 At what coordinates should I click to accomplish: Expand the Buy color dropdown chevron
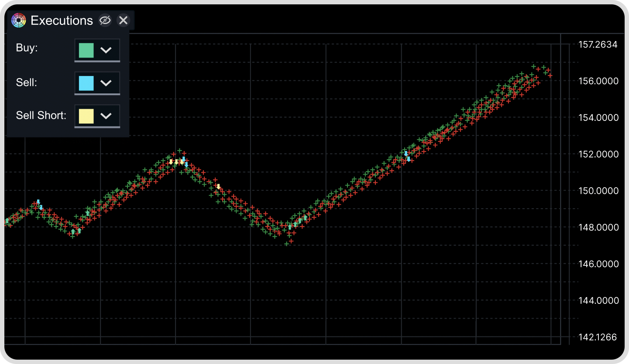pyautogui.click(x=106, y=50)
